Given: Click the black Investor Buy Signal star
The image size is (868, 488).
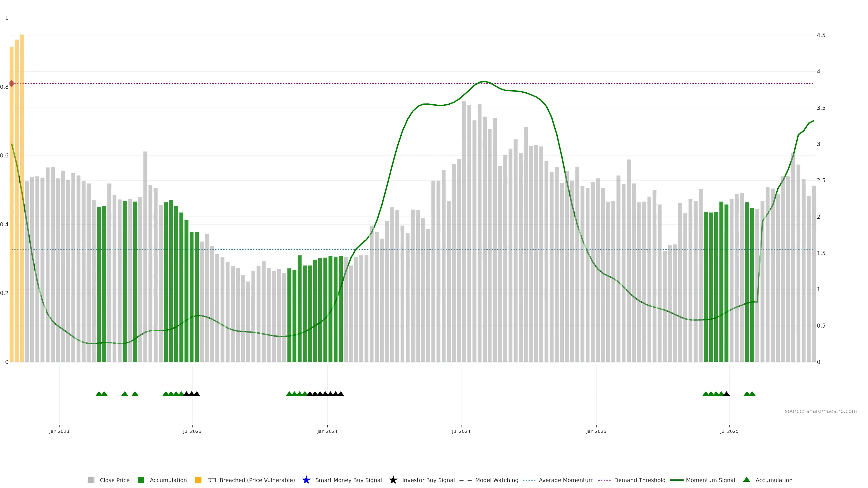Looking at the screenshot, I should [393, 480].
